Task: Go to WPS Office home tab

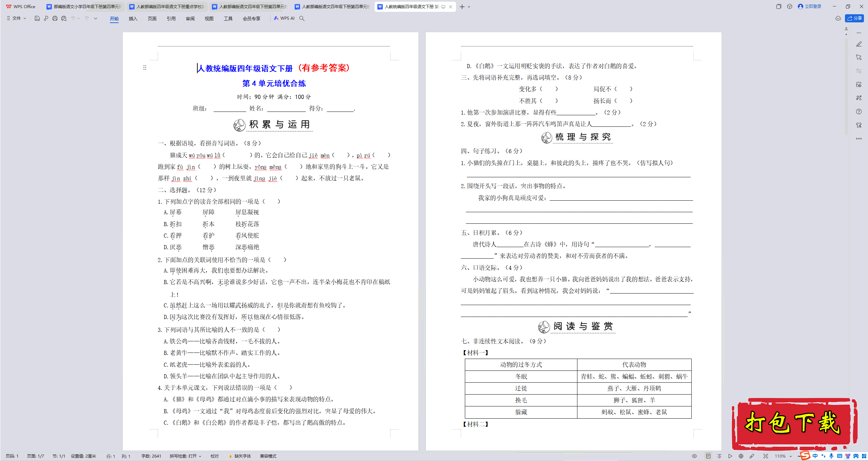Action: click(21, 7)
